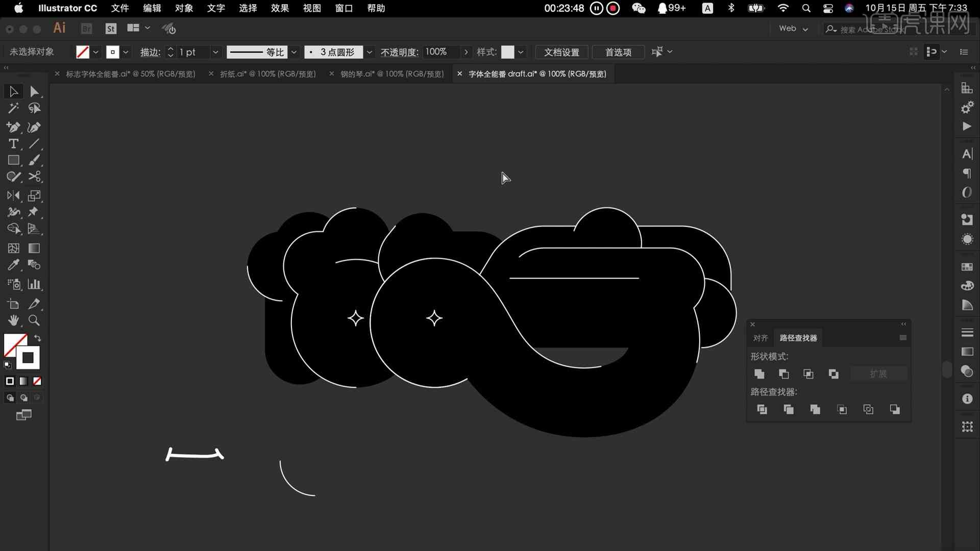980x551 pixels.
Task: Open the opacity percentage dropdown
Action: pyautogui.click(x=466, y=52)
